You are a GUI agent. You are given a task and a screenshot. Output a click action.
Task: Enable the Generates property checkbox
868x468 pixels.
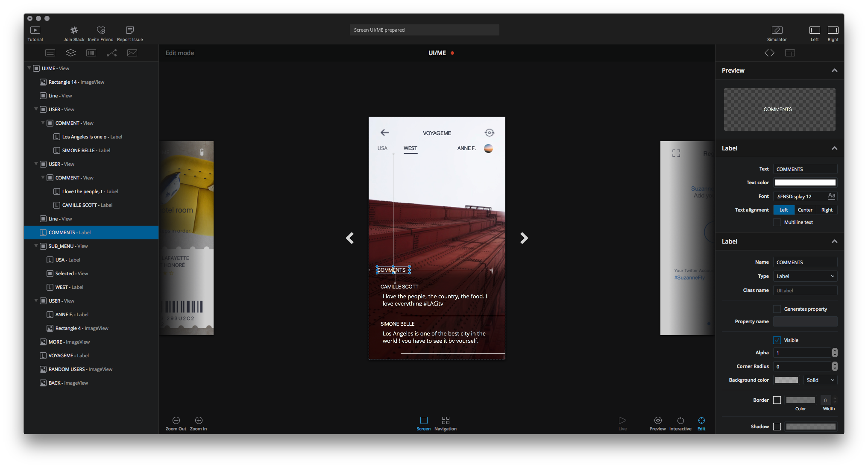pyautogui.click(x=777, y=309)
